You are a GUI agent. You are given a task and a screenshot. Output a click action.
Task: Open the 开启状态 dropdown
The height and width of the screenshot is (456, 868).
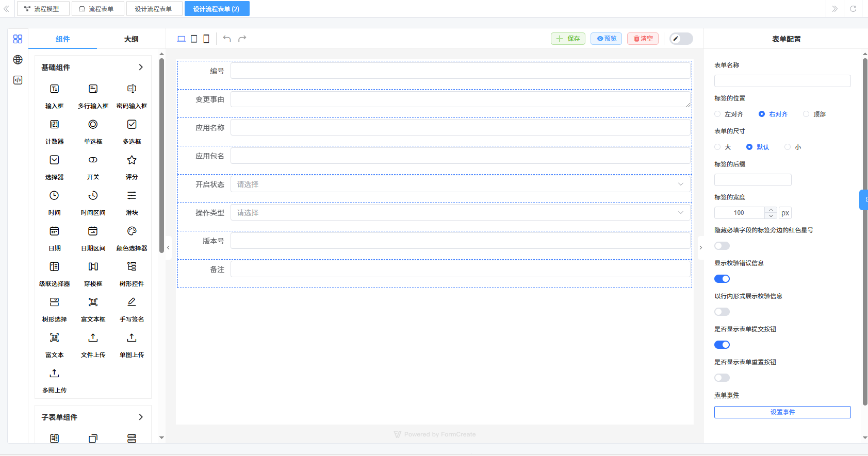tap(460, 184)
